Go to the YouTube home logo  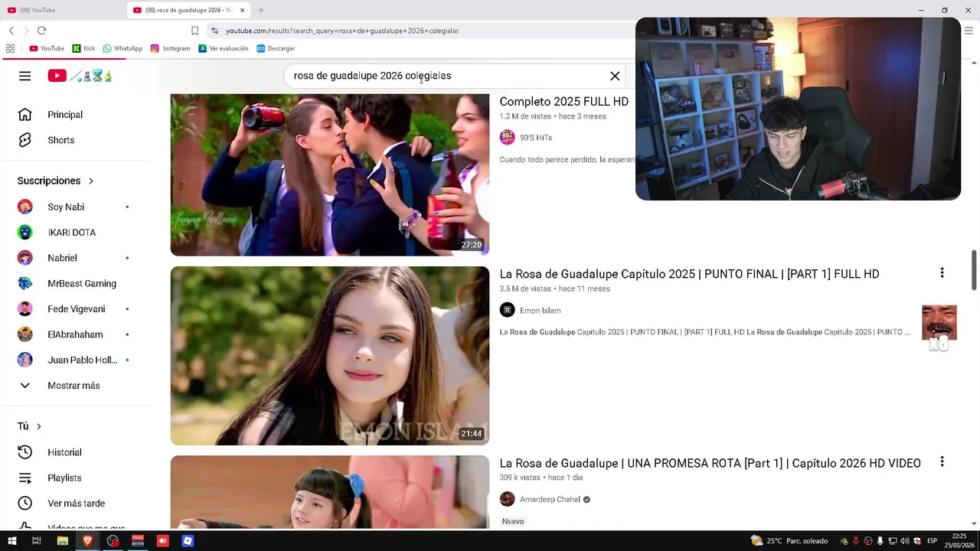pos(80,76)
